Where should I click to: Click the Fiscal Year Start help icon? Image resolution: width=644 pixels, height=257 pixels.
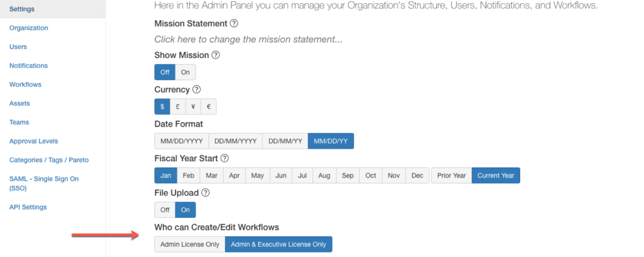tap(225, 158)
